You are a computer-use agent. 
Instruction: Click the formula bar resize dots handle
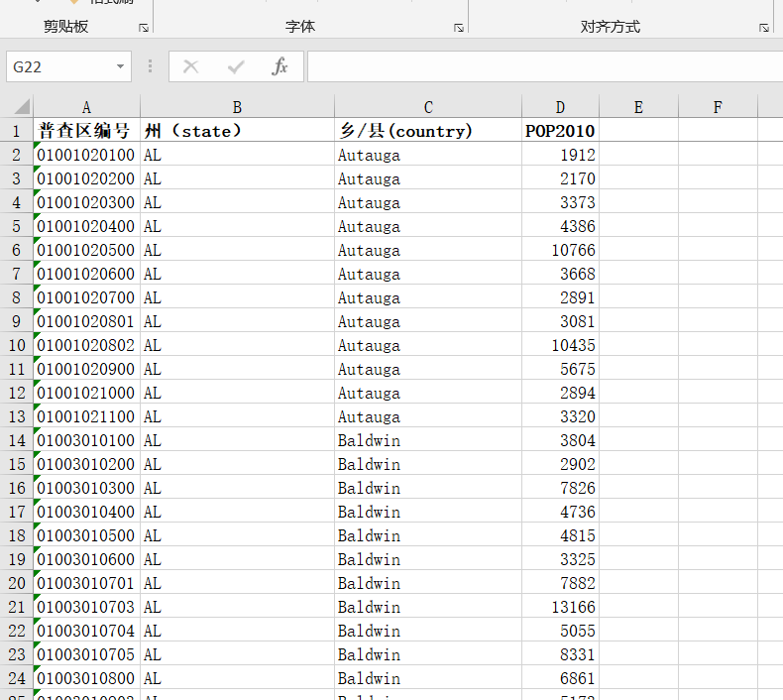pos(150,66)
